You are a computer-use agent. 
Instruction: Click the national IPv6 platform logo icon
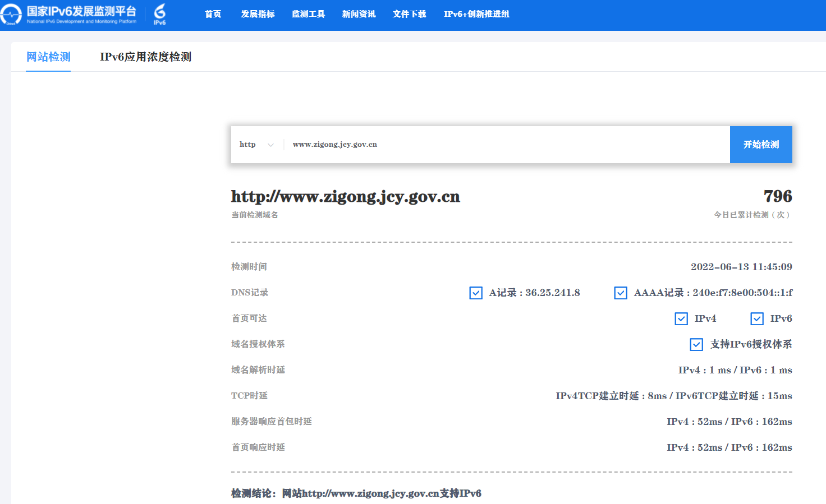click(11, 15)
